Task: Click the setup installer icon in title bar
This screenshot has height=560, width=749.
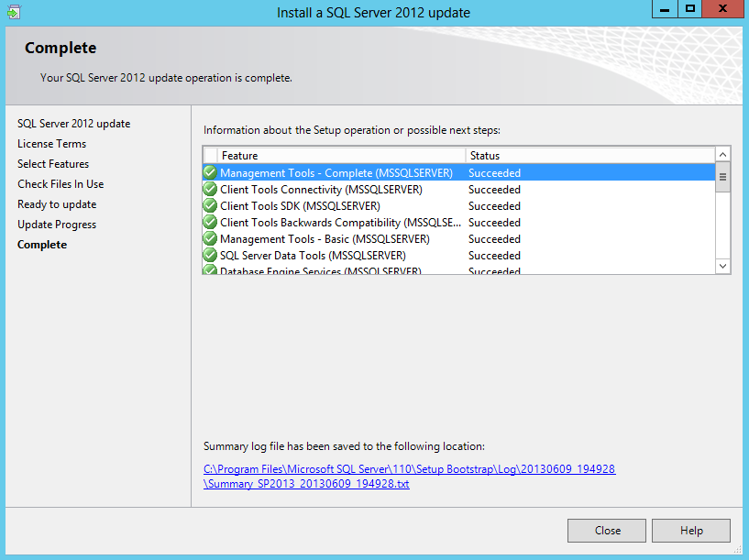Action: coord(14,12)
